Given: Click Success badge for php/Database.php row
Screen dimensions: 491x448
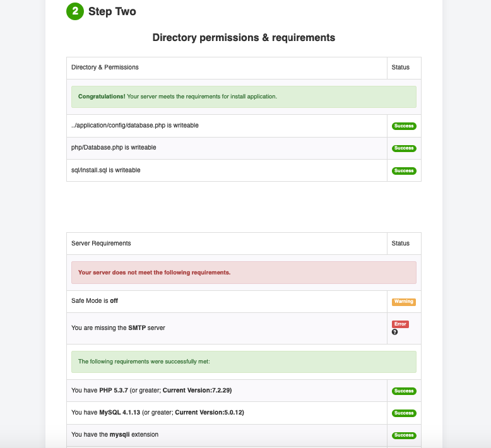Looking at the screenshot, I should (404, 148).
